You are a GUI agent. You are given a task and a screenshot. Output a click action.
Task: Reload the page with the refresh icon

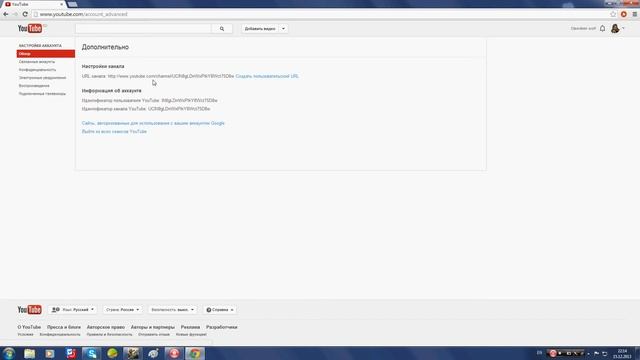click(25, 14)
